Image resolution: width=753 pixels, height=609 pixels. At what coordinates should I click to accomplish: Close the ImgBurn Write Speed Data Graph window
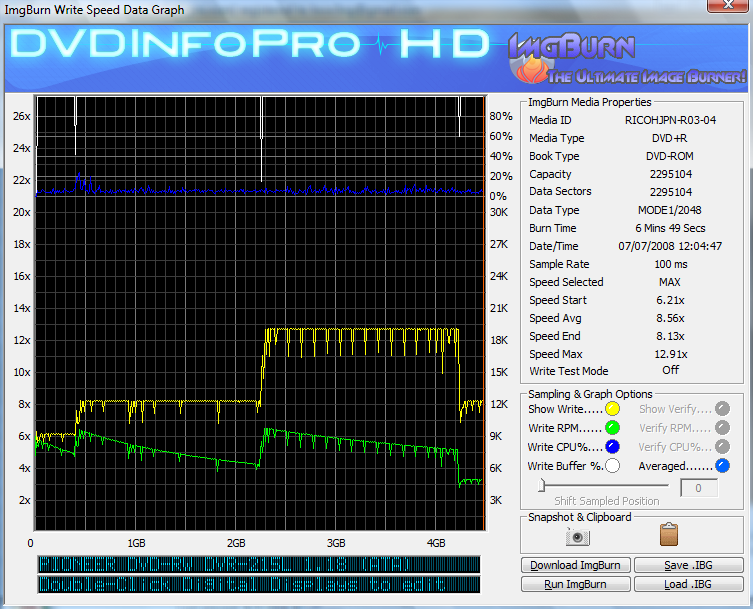click(729, 5)
